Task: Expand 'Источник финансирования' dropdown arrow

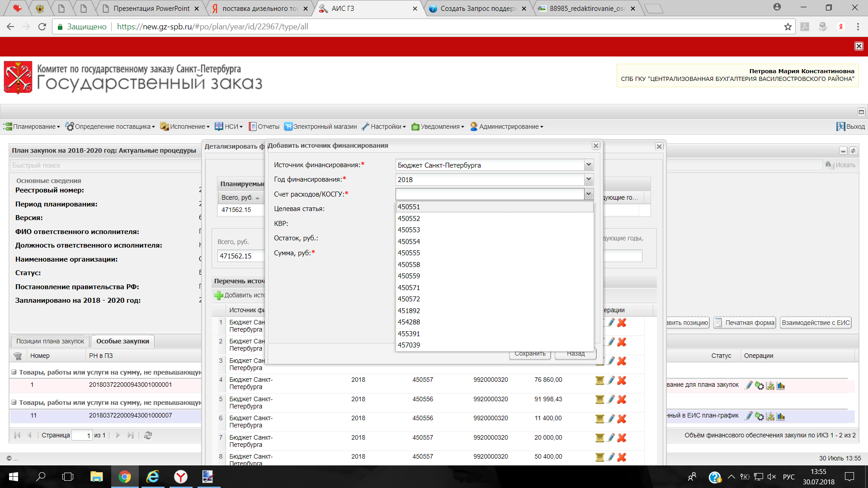Action: 589,165
